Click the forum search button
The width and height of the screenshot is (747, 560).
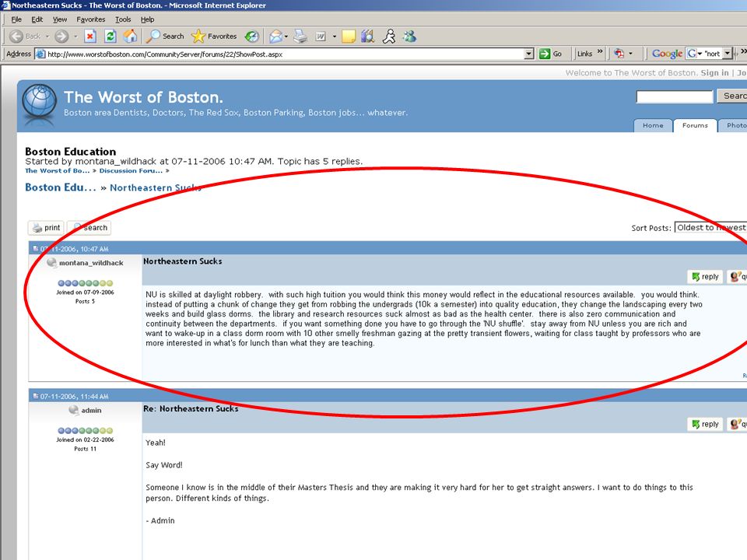(x=89, y=228)
